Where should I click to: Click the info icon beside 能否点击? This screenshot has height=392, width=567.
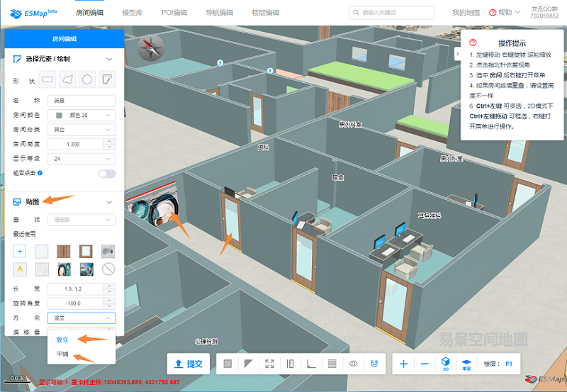[x=40, y=173]
